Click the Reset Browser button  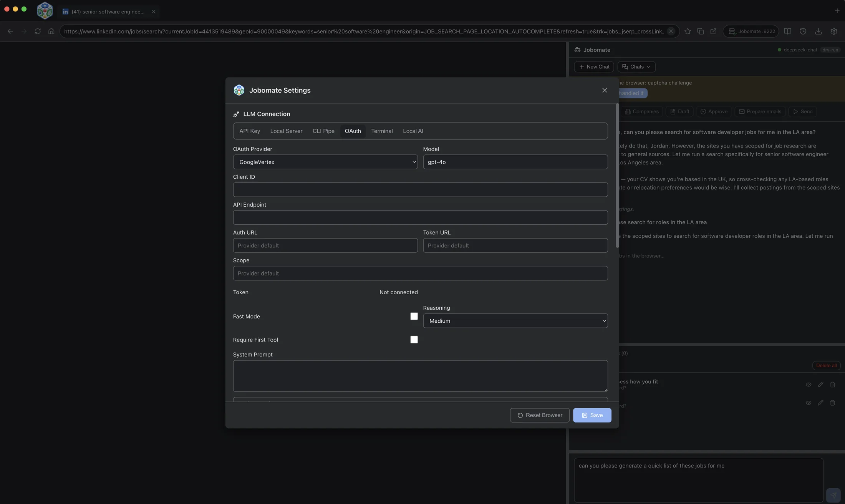pyautogui.click(x=540, y=415)
